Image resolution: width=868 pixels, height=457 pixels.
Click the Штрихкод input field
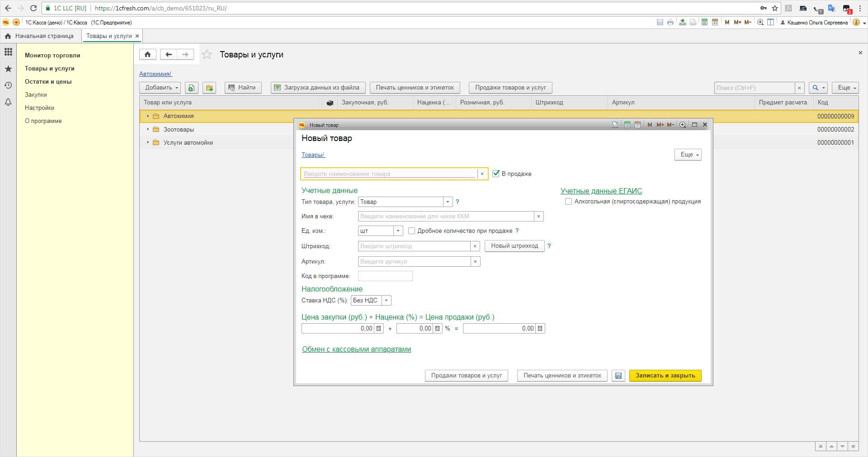coord(414,246)
